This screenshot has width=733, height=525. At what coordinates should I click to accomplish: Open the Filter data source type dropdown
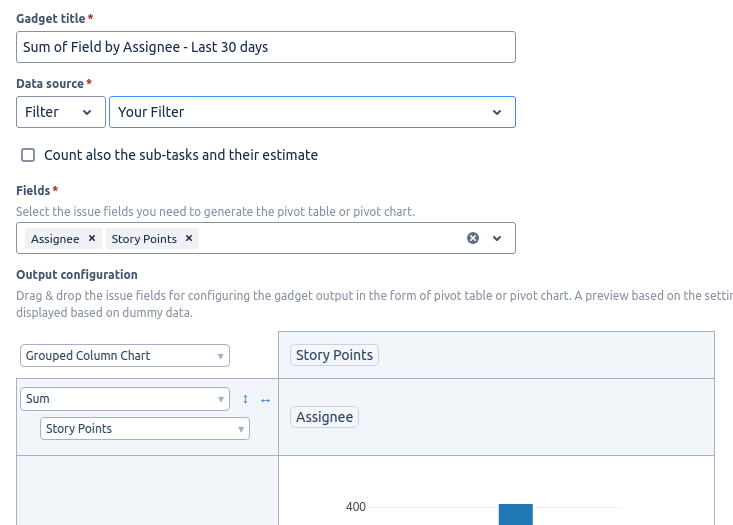(61, 112)
